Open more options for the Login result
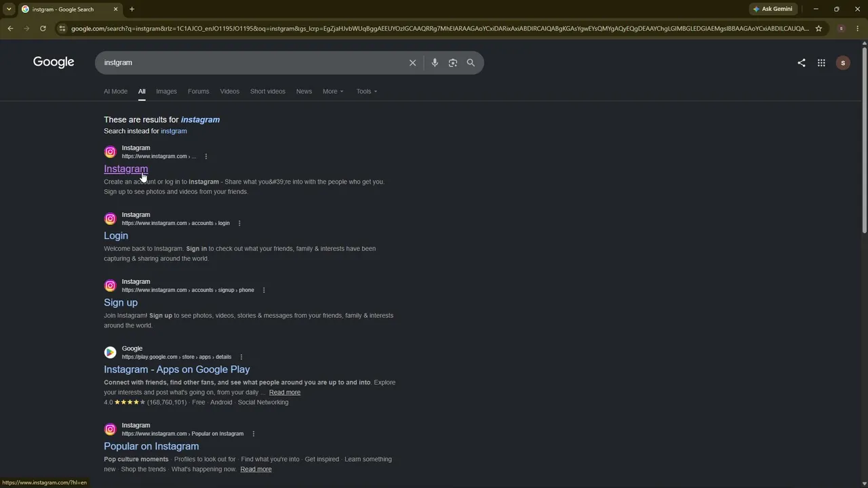 (x=239, y=223)
